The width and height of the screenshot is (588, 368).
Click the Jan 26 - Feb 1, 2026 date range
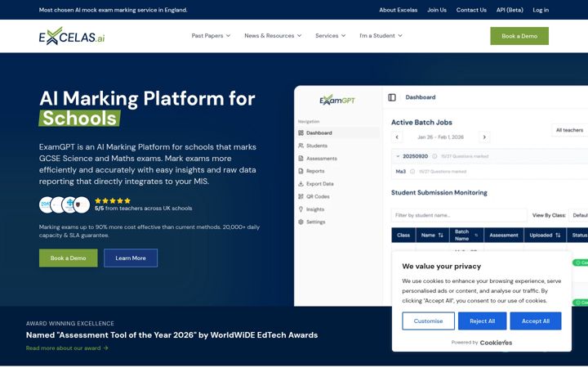point(441,137)
